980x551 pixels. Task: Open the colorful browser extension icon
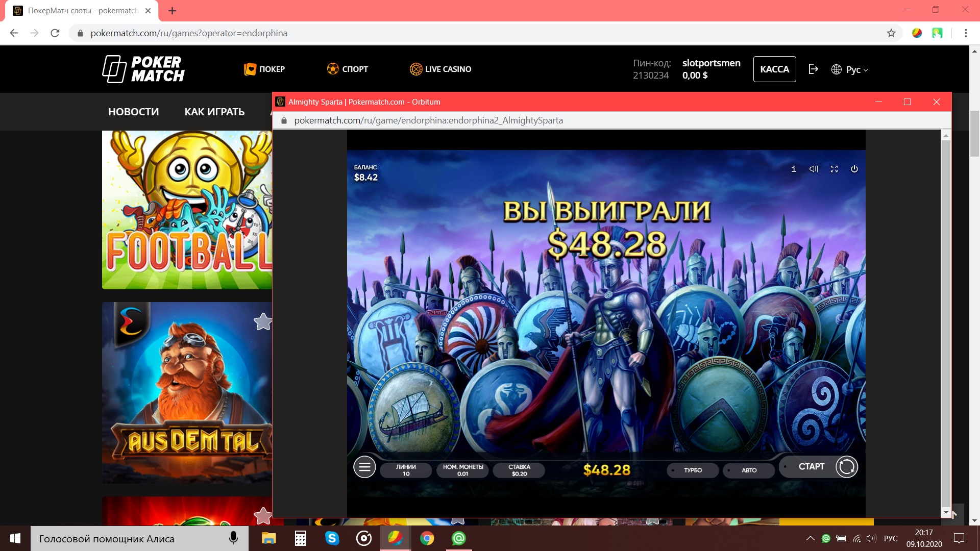coord(917,33)
